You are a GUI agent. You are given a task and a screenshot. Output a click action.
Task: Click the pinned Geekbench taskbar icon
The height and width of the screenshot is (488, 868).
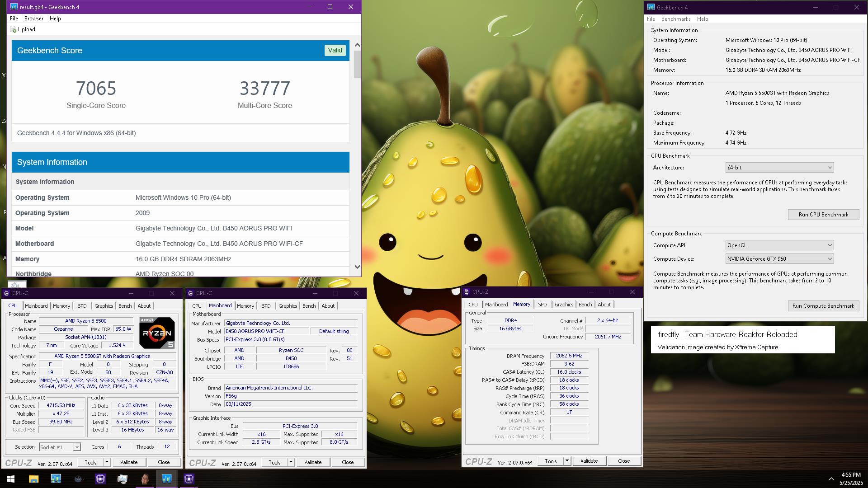pos(56,479)
